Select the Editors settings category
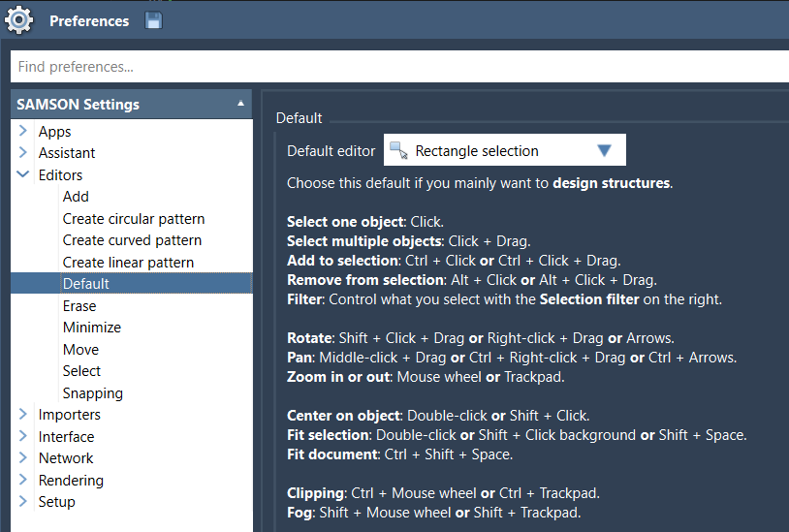Screen dimensions: 789x532 coord(60,175)
